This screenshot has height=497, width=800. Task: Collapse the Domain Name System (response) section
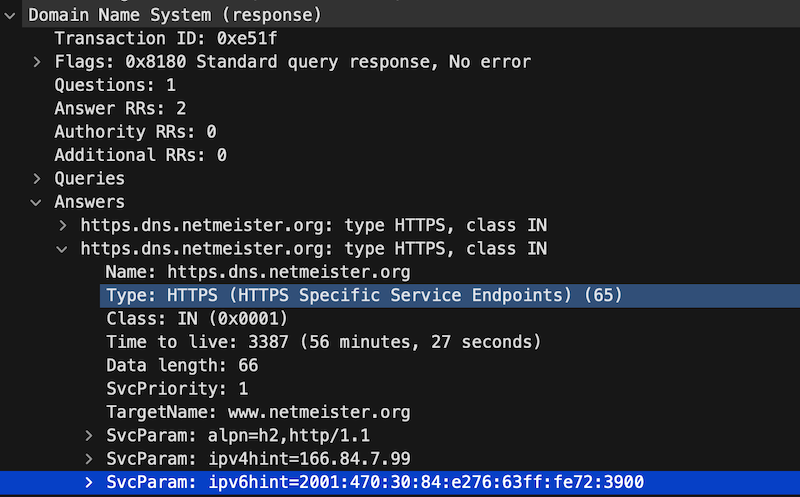click(x=10, y=16)
